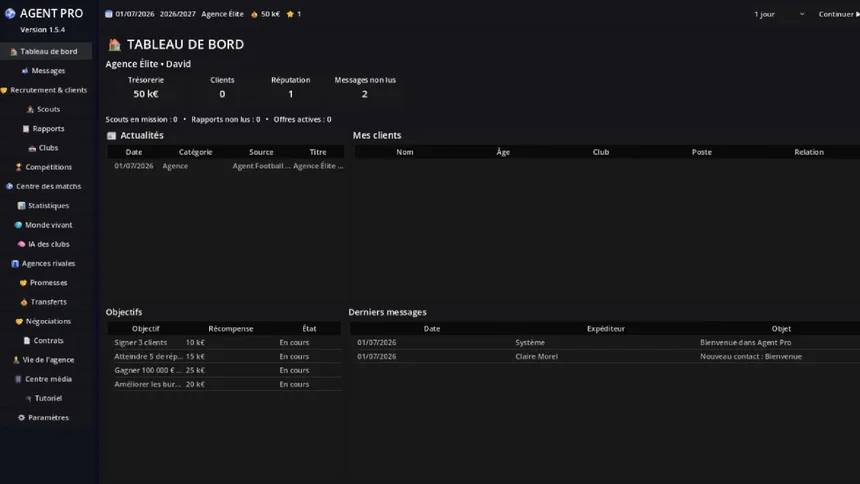860x484 pixels.
Task: Select the 01/07/2026 Agence news row
Action: click(x=226, y=166)
